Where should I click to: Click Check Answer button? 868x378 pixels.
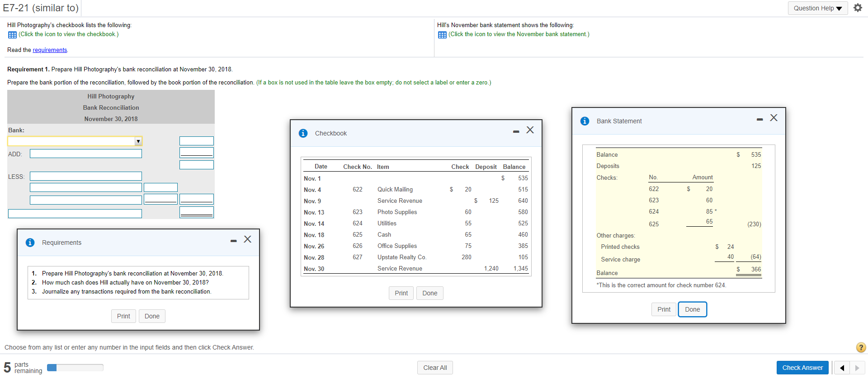(x=802, y=368)
